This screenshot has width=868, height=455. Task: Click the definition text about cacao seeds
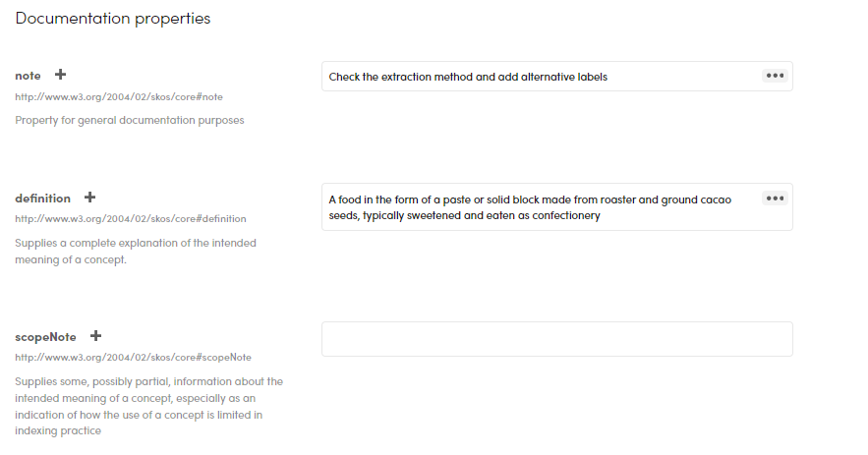[530, 207]
